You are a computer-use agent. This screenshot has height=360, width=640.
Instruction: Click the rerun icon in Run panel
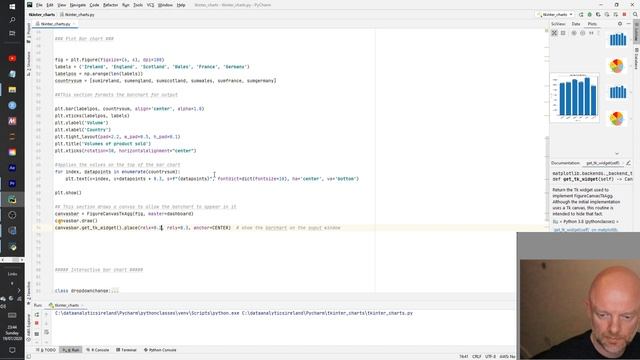coord(37,315)
